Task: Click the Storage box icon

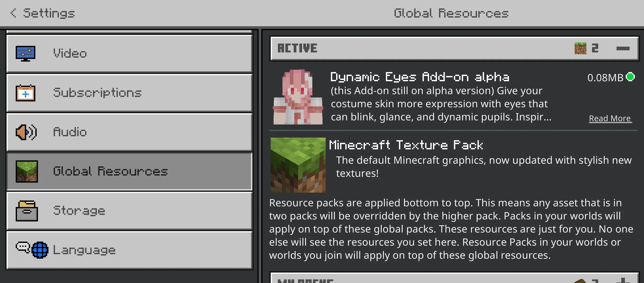Action: tap(27, 211)
